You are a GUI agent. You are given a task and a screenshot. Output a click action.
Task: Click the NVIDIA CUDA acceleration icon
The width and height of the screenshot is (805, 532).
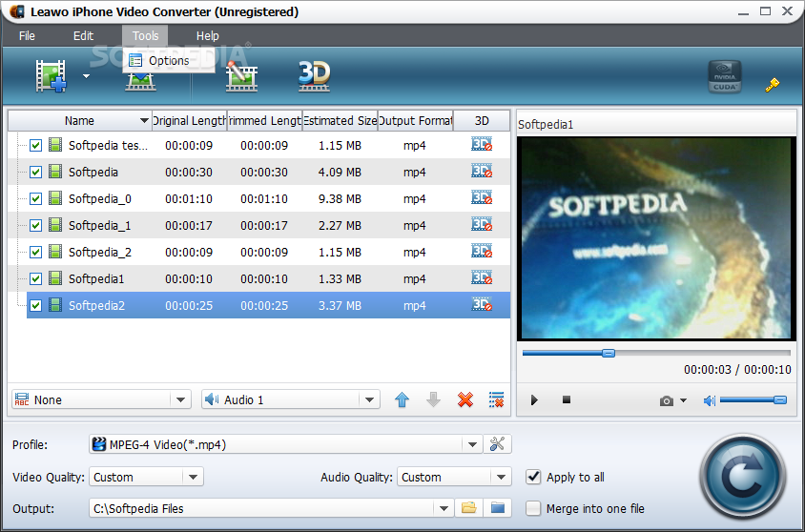pos(724,76)
